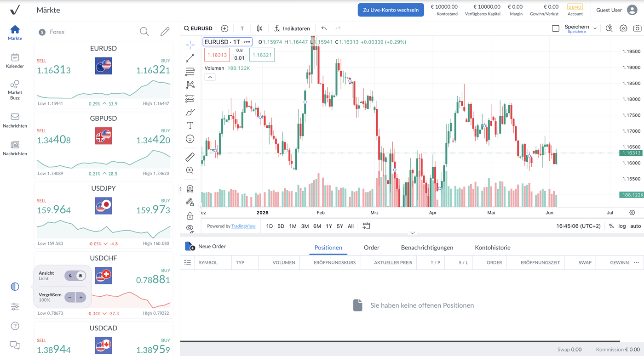This screenshot has width=644, height=356.
Task: Click the Indikatoren button
Action: (292, 28)
